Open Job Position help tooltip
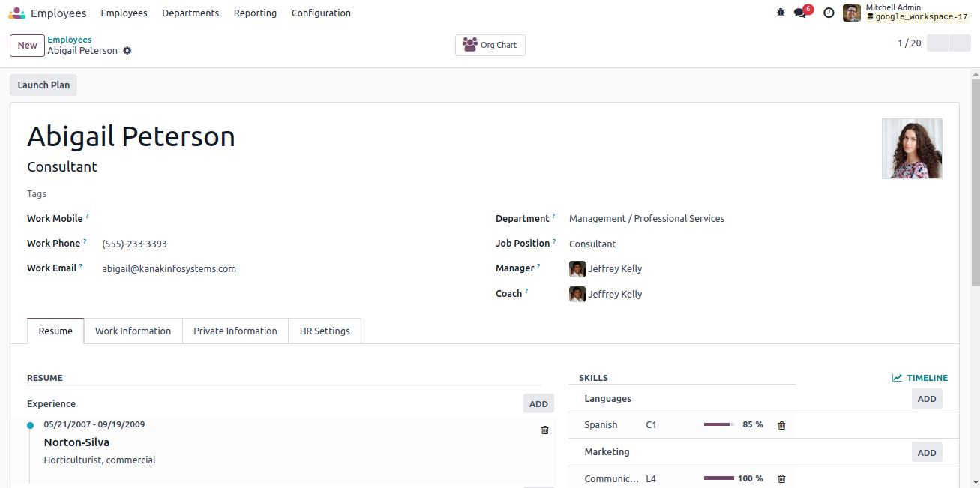 [554, 241]
